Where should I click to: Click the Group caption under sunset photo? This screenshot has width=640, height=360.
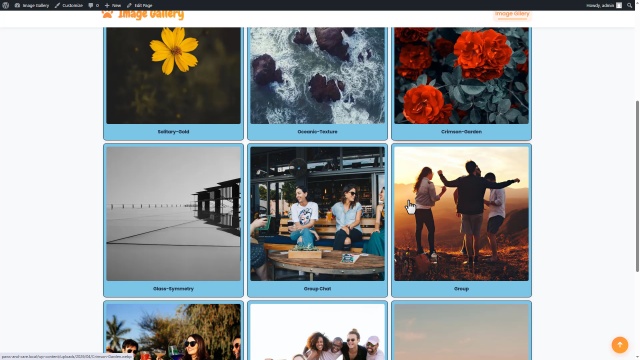point(461,289)
